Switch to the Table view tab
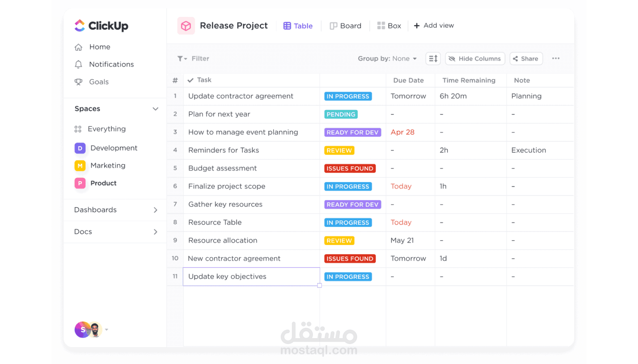Screen dimensions: 638x364 point(298,26)
